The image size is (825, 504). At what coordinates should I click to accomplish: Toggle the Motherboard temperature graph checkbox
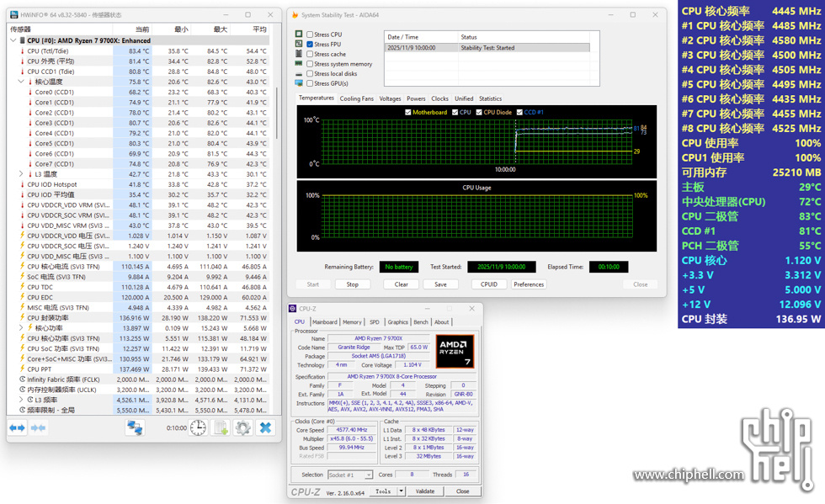tap(408, 112)
